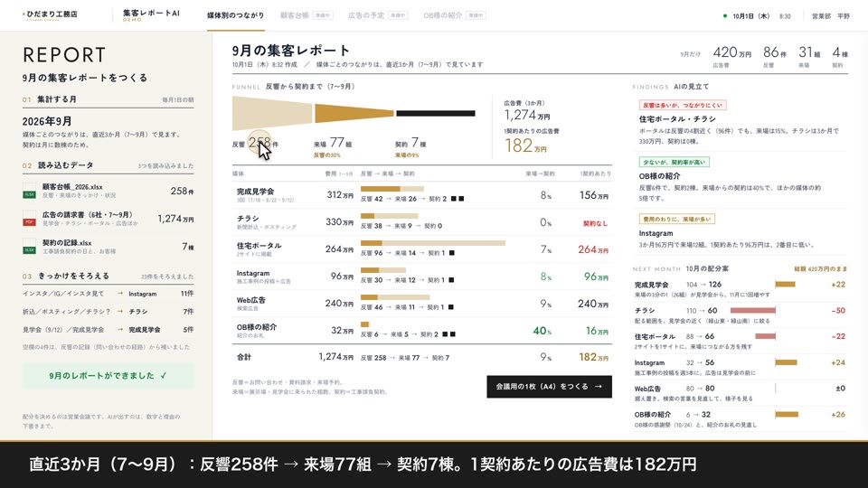The width and height of the screenshot is (868, 488).
Task: Click the インスタ/IG/インスタ見て mapping row
Action: point(108,294)
